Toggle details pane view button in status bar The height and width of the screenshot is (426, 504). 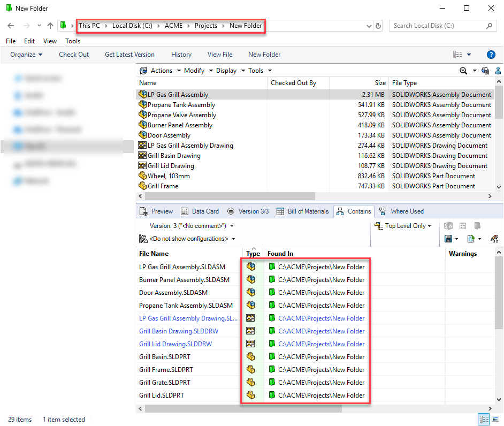coord(484,419)
